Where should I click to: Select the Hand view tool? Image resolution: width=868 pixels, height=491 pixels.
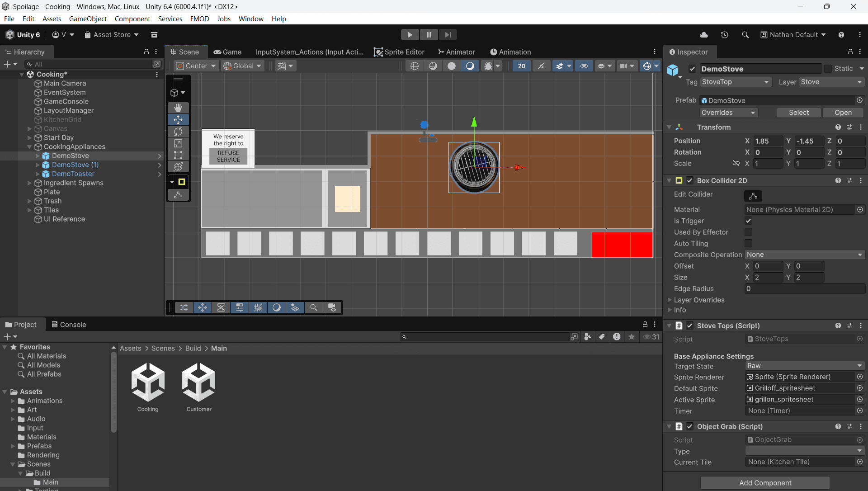(178, 108)
